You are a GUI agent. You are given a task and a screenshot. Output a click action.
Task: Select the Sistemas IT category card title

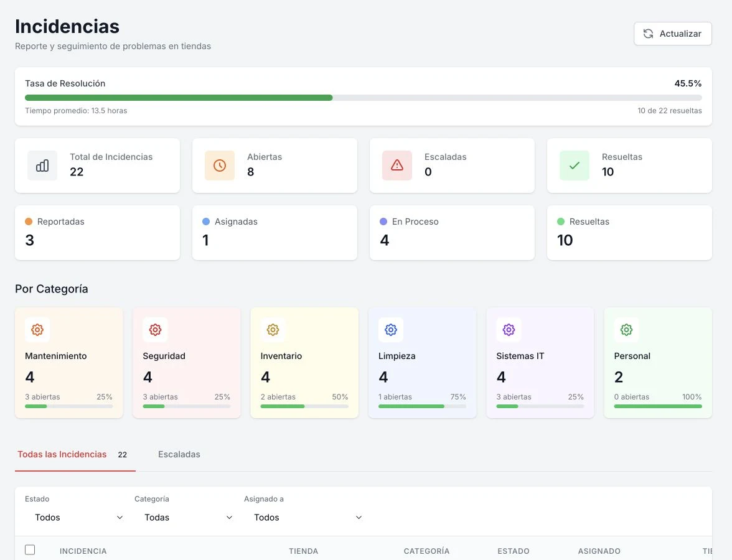[520, 356]
